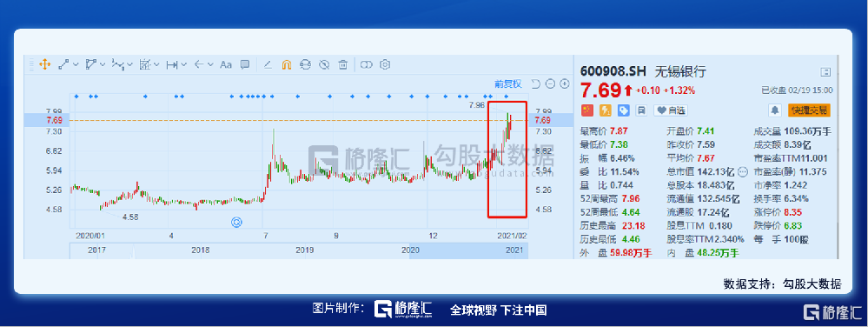The height and width of the screenshot is (327, 868).
Task: Select the 2019 year on timeline
Action: coord(304,250)
